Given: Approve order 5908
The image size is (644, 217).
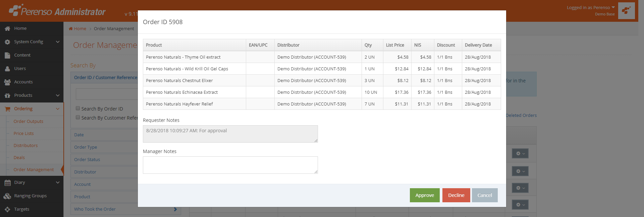Looking at the screenshot, I should pos(425,195).
